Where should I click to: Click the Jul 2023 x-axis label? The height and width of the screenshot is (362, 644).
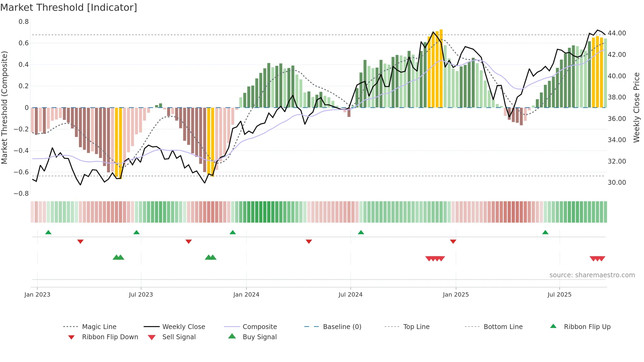click(141, 294)
